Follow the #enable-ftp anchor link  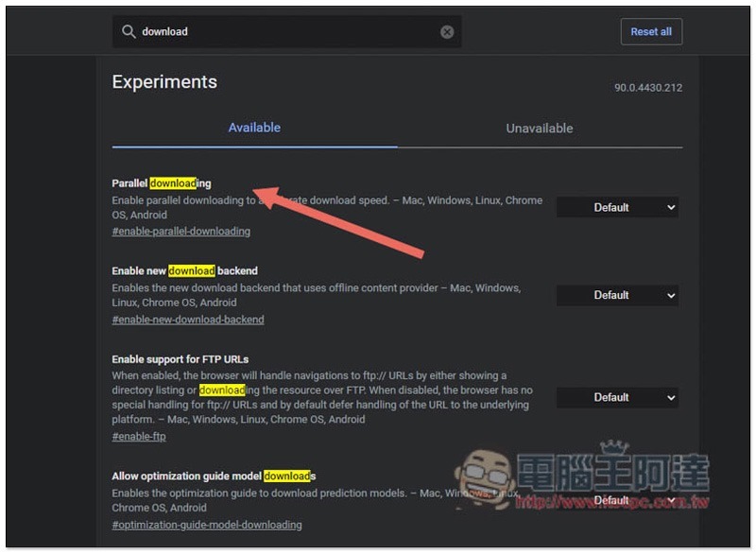point(139,437)
